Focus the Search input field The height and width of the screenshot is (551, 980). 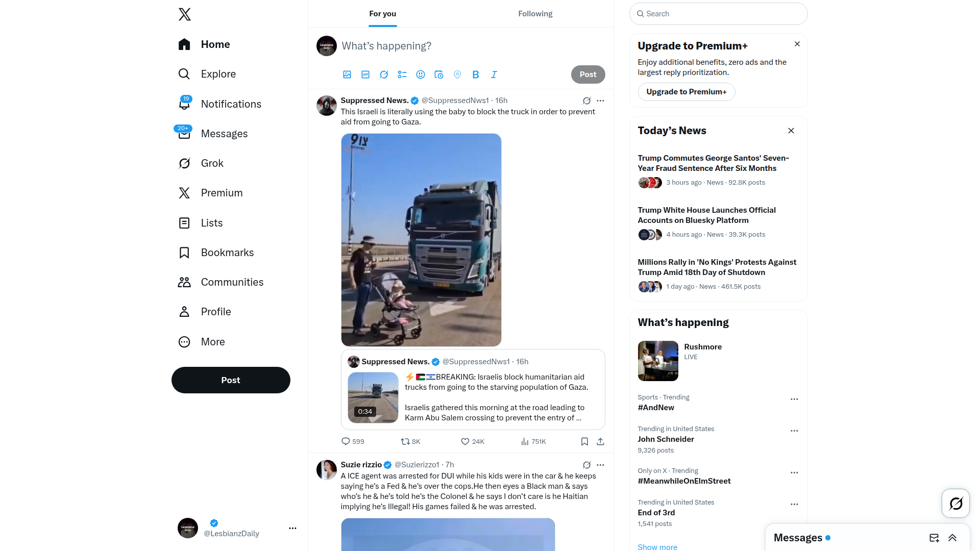pos(719,14)
